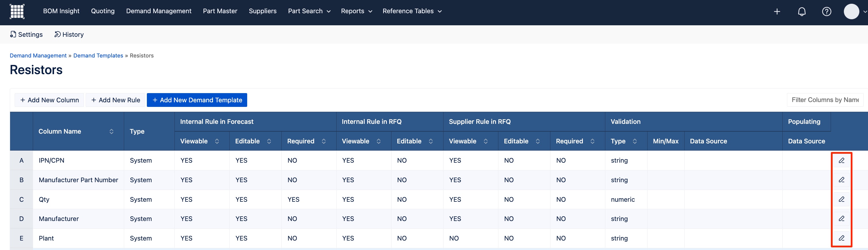868x250 pixels.
Task: Open the History toolbar item
Action: pyautogui.click(x=69, y=34)
